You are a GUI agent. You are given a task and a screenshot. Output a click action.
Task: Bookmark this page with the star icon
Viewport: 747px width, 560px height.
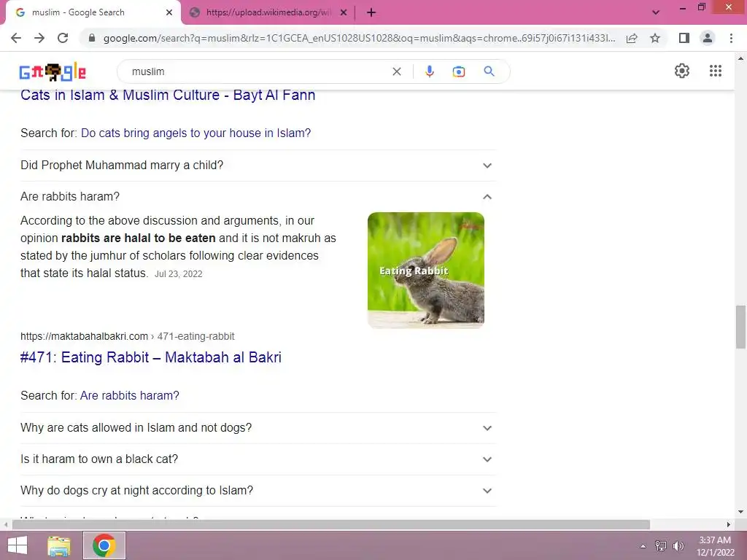[655, 38]
